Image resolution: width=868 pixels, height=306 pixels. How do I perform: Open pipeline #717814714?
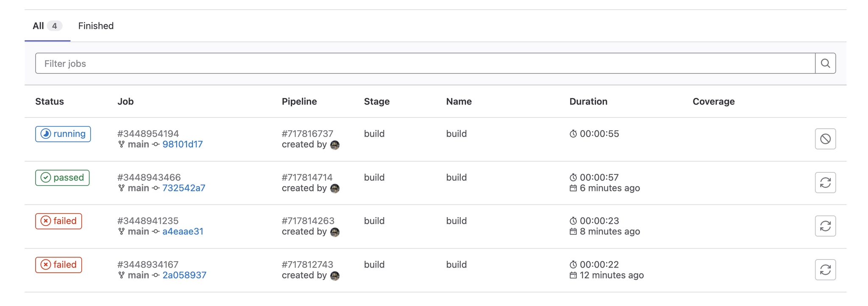click(307, 177)
